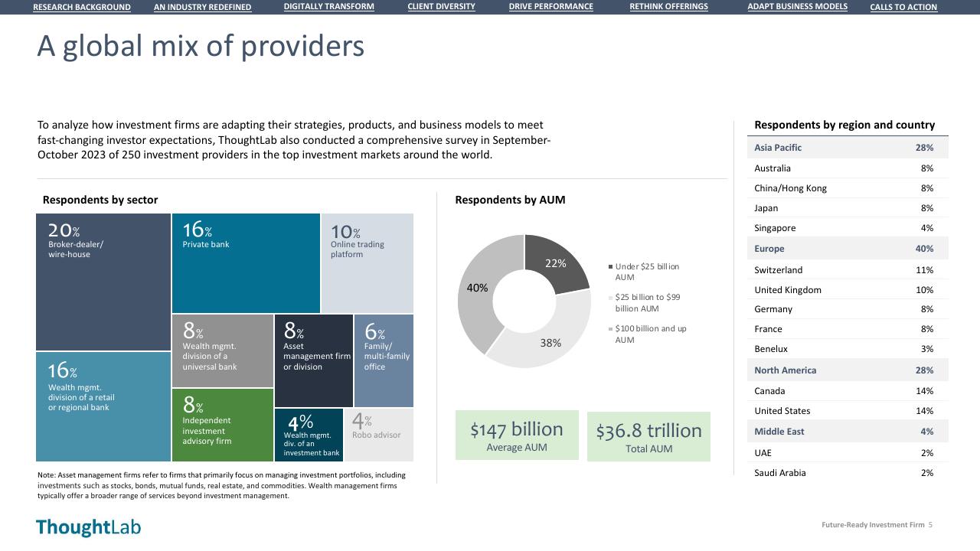Select the United States row
The height and width of the screenshot is (551, 980).
click(x=848, y=411)
